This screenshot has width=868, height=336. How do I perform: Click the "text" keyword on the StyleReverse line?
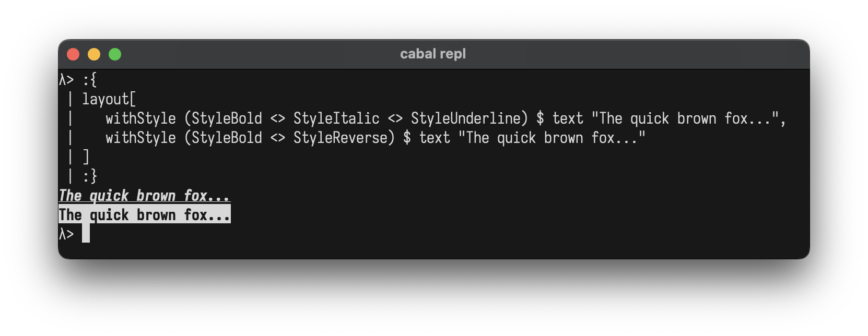click(x=435, y=138)
